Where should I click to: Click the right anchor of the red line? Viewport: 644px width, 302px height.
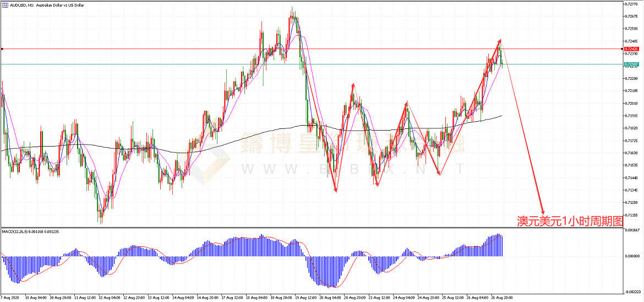pos(621,49)
